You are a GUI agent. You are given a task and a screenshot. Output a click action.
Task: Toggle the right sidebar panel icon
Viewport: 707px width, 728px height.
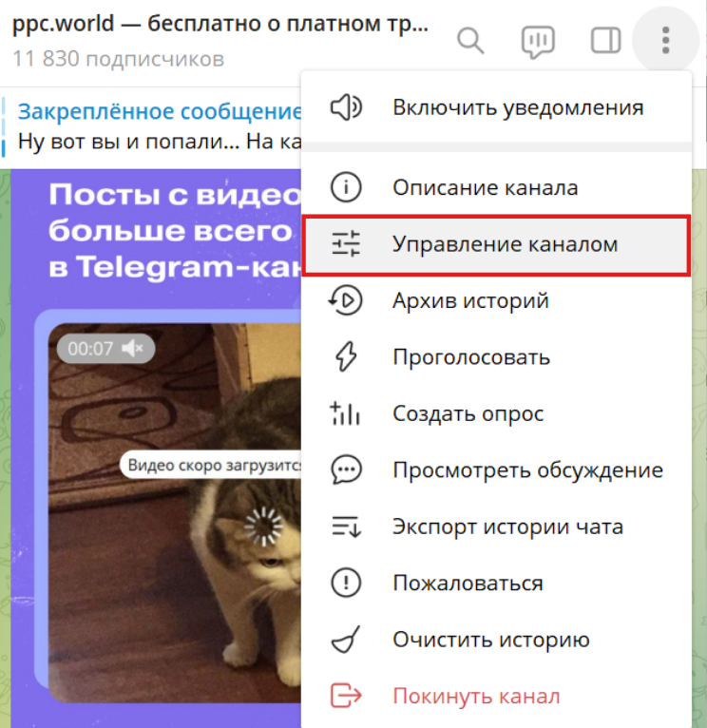tap(606, 41)
